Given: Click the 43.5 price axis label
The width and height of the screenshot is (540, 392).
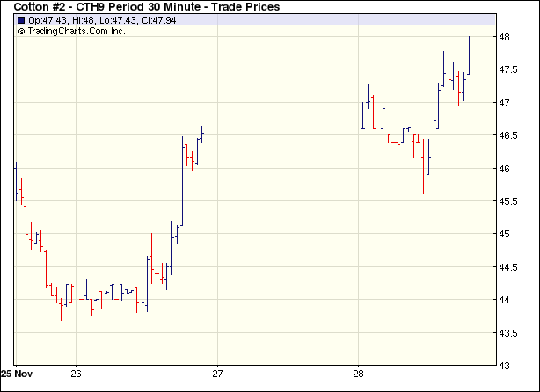Looking at the screenshot, I should (509, 332).
